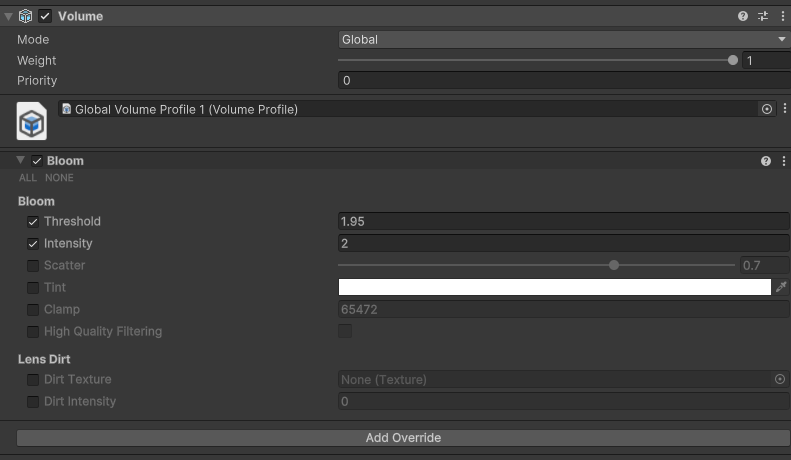791x460 pixels.
Task: Click the Intensity field showing 2
Action: (563, 244)
